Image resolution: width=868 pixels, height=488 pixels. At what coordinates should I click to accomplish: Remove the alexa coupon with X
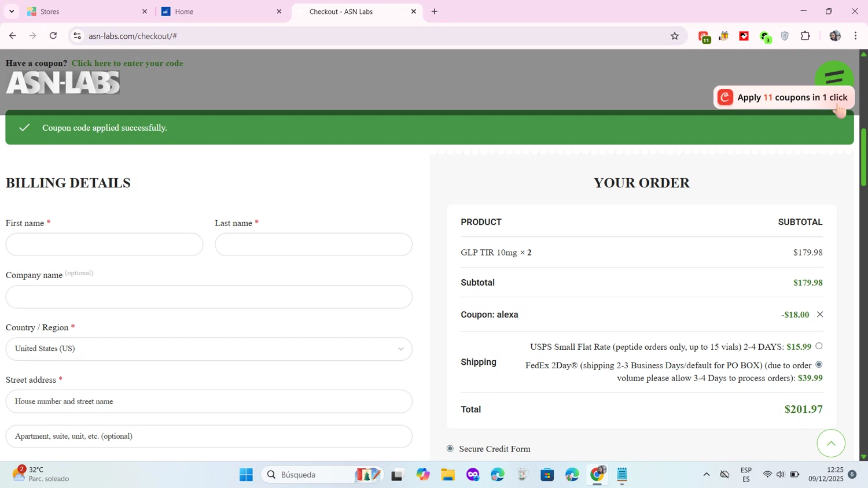point(820,315)
